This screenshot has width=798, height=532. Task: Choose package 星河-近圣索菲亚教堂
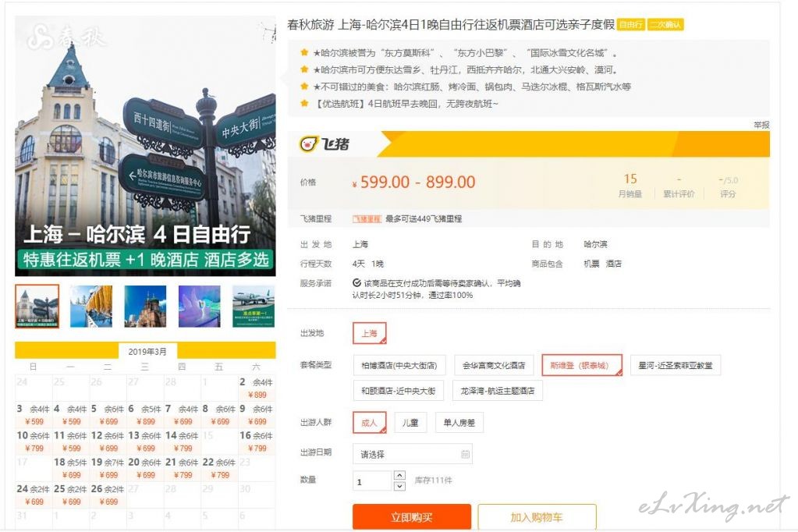(x=676, y=365)
